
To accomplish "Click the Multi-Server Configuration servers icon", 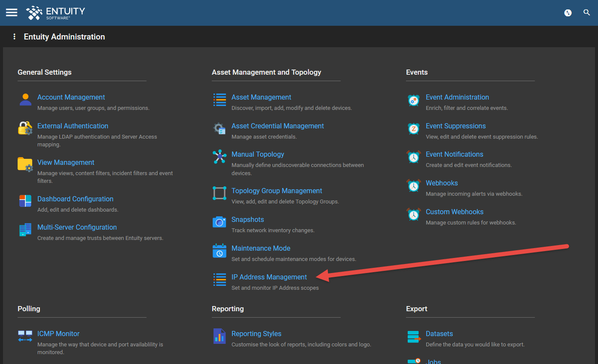I will point(25,230).
